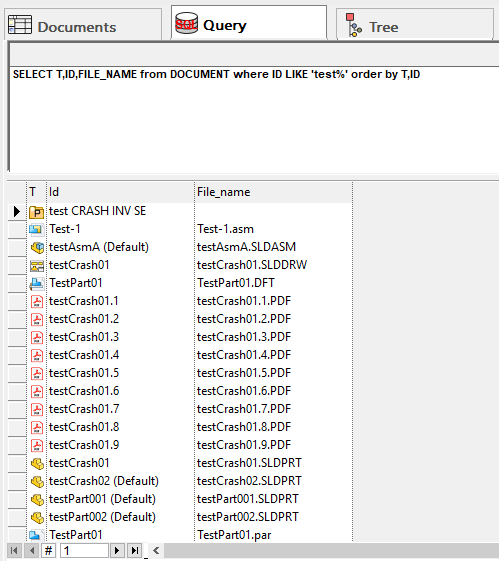
Task: Click the PDF icon next to testCrash01.9
Action: pyautogui.click(x=37, y=445)
